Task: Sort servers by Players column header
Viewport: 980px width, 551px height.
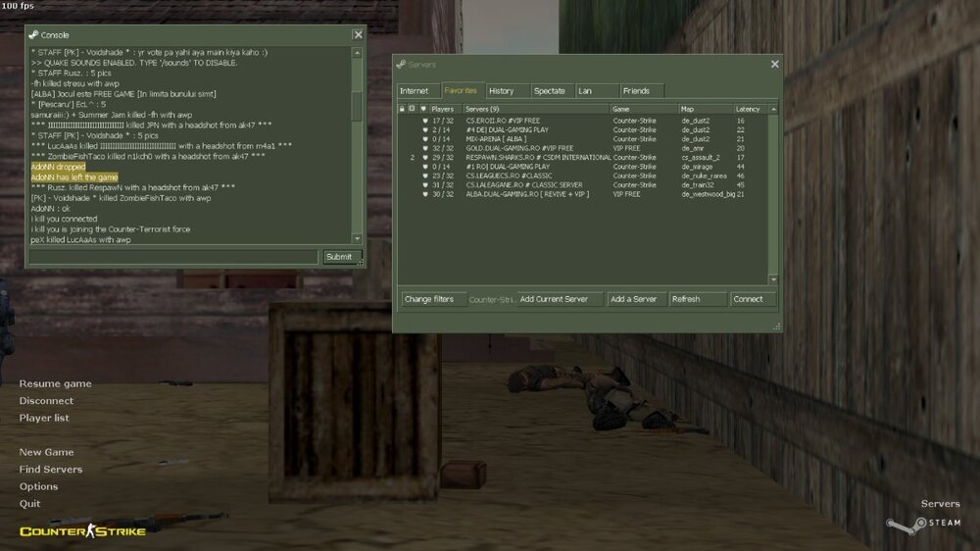Action: coord(444,109)
